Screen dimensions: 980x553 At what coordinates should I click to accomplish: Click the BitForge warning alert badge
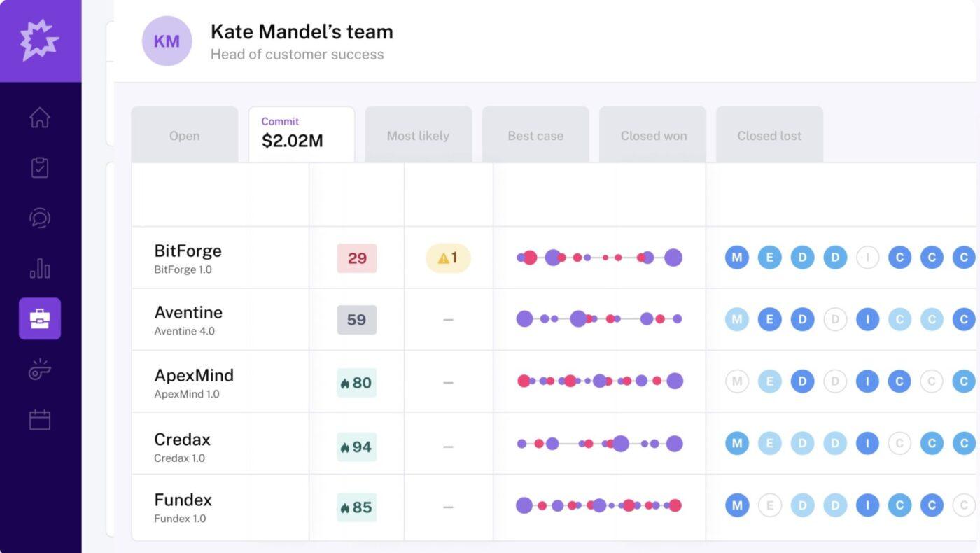point(448,258)
